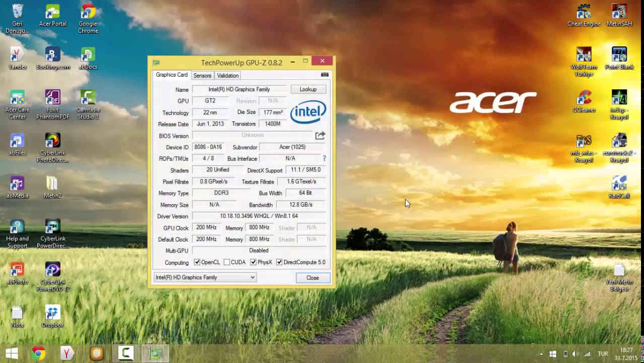This screenshot has width=644, height=363.
Task: Open the Windows Start button
Action: pyautogui.click(x=12, y=353)
